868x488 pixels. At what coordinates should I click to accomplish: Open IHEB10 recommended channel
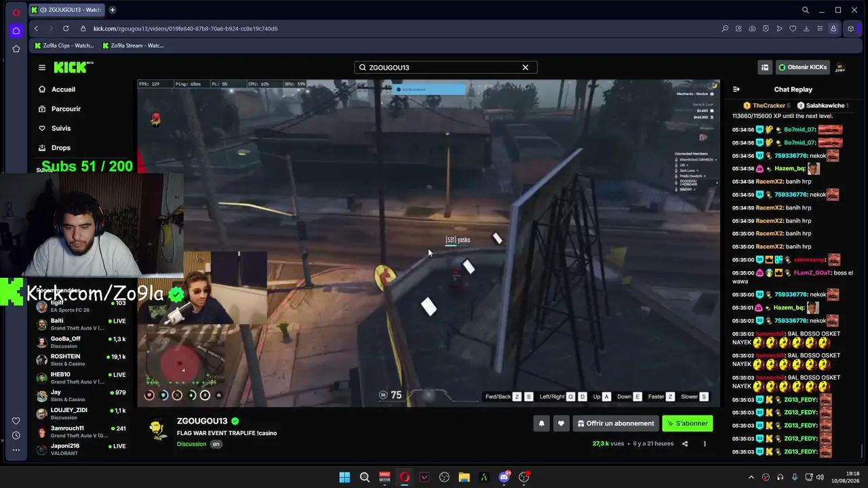coord(81,378)
